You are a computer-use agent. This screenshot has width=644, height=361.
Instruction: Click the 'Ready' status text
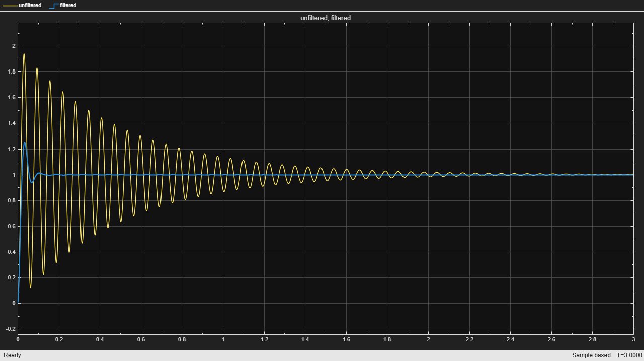12,355
